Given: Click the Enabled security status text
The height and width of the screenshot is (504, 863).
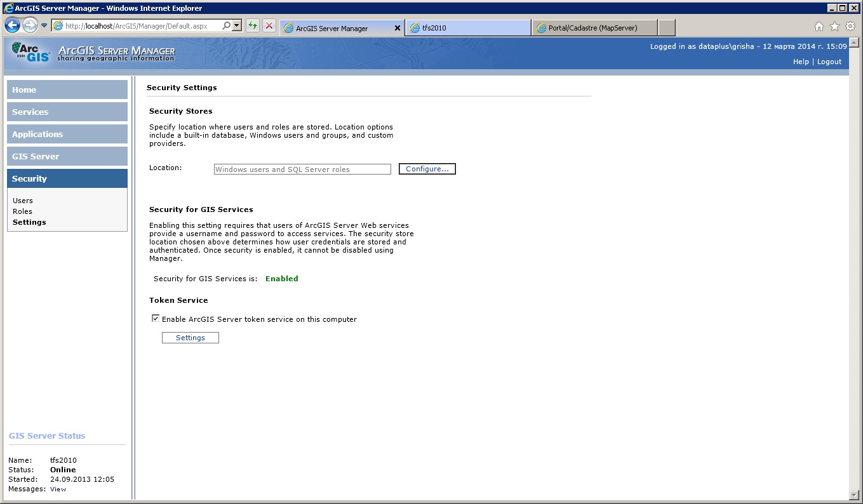Looking at the screenshot, I should (x=282, y=279).
